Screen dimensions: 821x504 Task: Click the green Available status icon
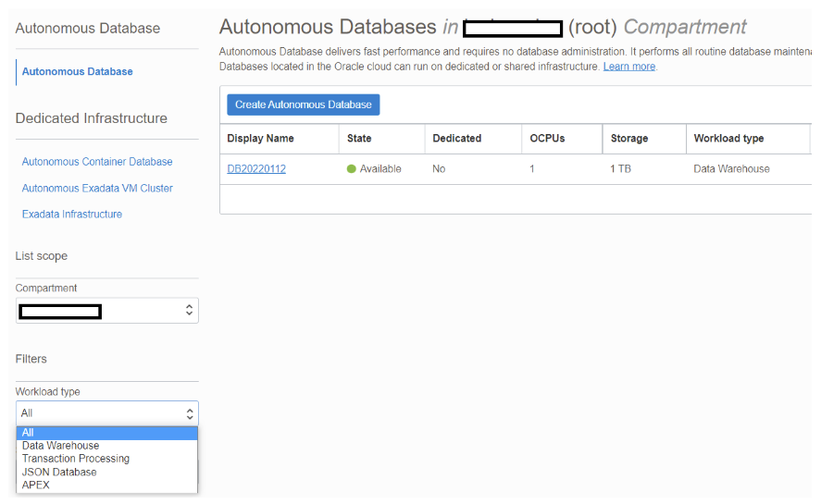click(x=352, y=169)
